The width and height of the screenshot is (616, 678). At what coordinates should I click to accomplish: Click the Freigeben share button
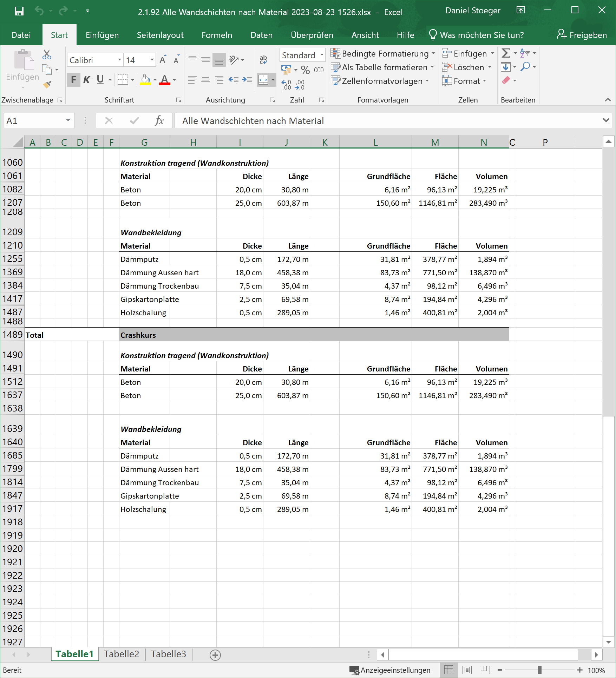coord(582,35)
